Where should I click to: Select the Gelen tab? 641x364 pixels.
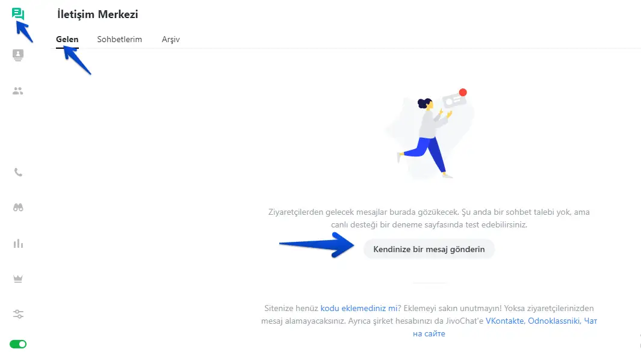tap(67, 40)
